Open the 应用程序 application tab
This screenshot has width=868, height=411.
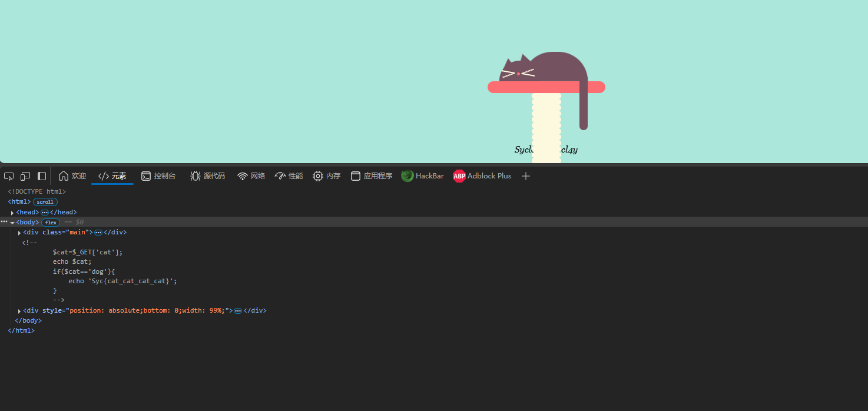pos(372,176)
